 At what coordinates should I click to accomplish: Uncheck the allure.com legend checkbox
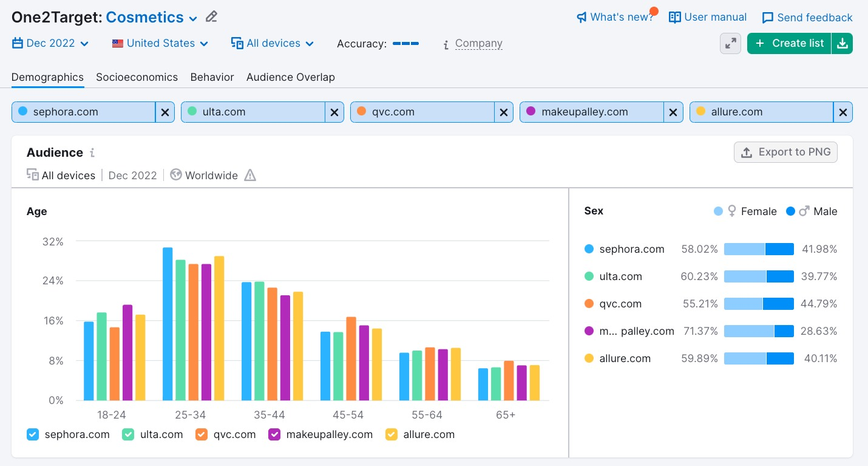tap(392, 434)
